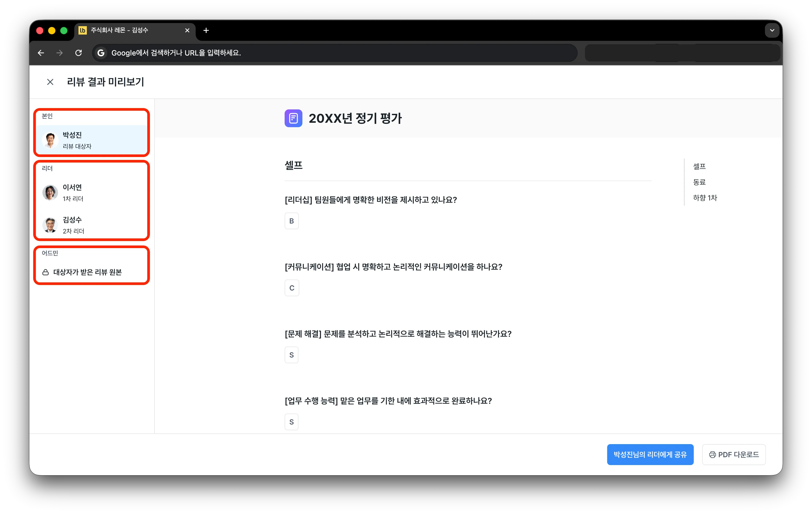Click the 20XX년 정기 평가 title
This screenshot has width=812, height=514.
tap(355, 118)
